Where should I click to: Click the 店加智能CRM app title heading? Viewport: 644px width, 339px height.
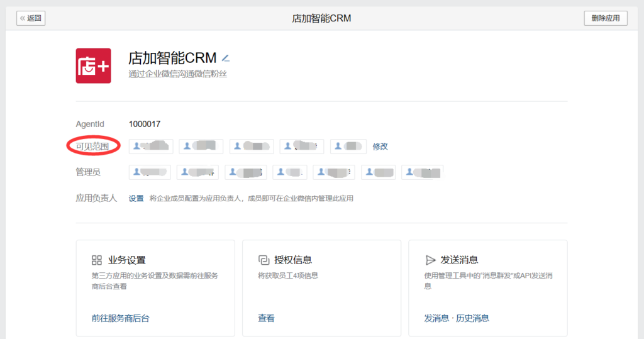tap(172, 58)
